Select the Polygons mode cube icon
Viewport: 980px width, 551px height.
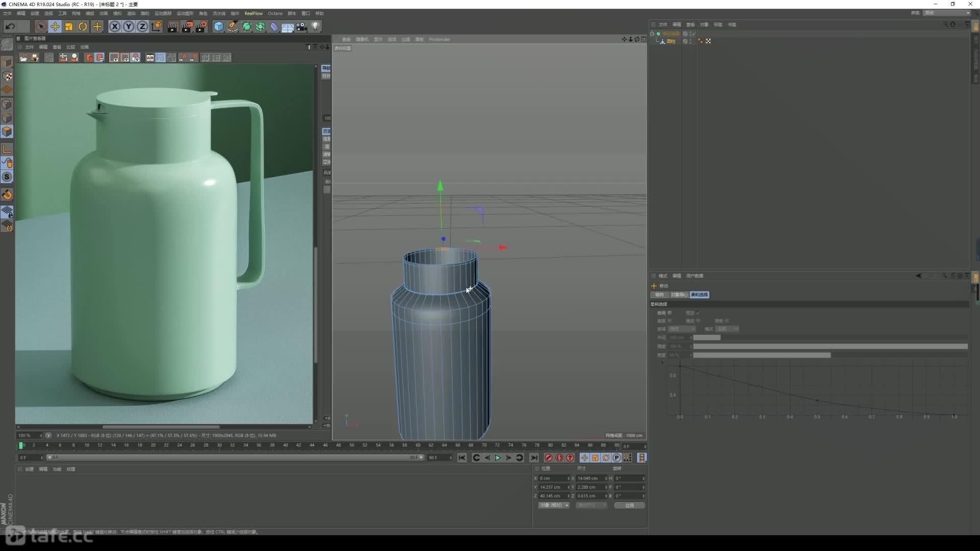(x=7, y=132)
